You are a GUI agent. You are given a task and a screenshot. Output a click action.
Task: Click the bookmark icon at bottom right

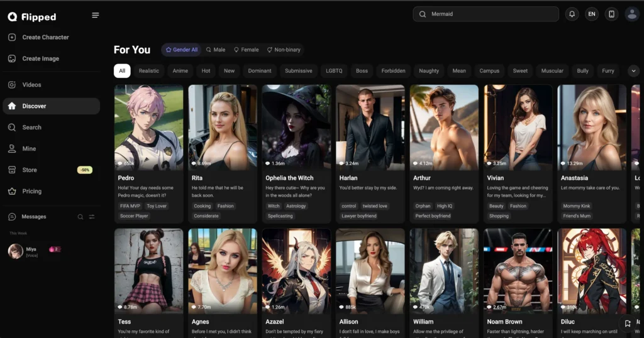[628, 323]
